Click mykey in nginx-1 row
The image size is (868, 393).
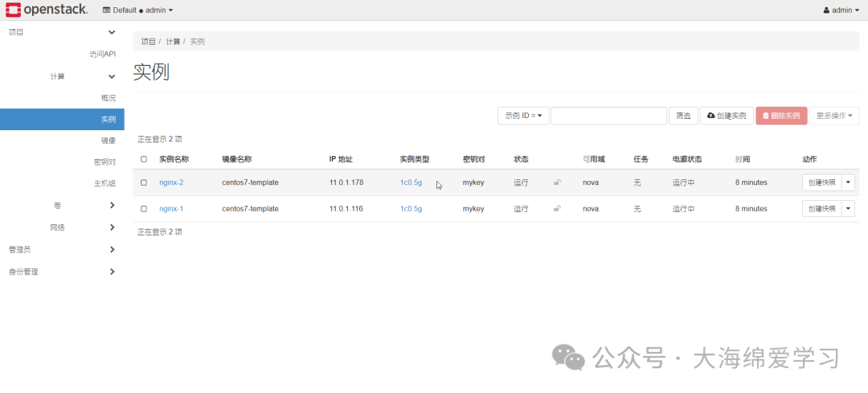point(473,209)
